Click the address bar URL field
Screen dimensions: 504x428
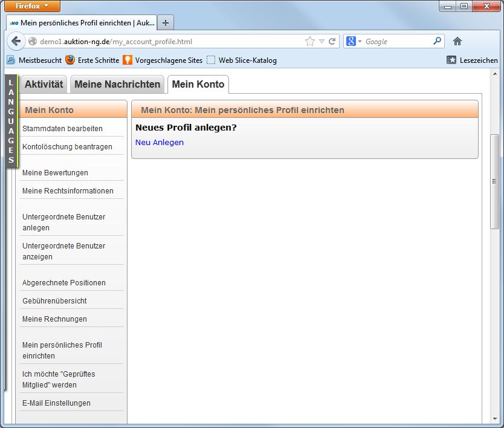coord(170,42)
